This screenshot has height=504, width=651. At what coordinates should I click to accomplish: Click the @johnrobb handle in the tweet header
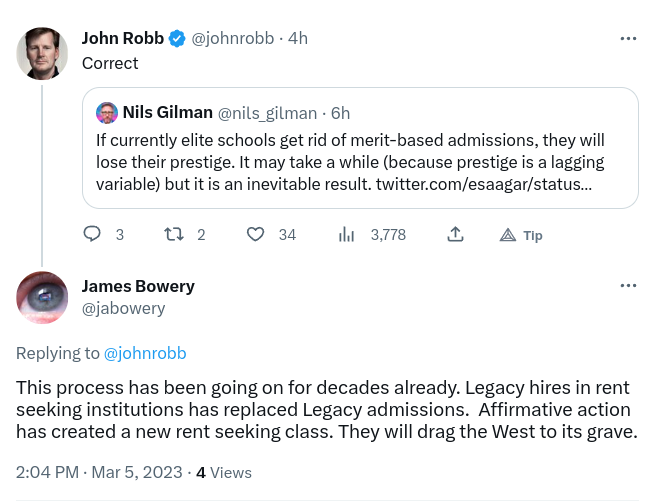coord(232,38)
